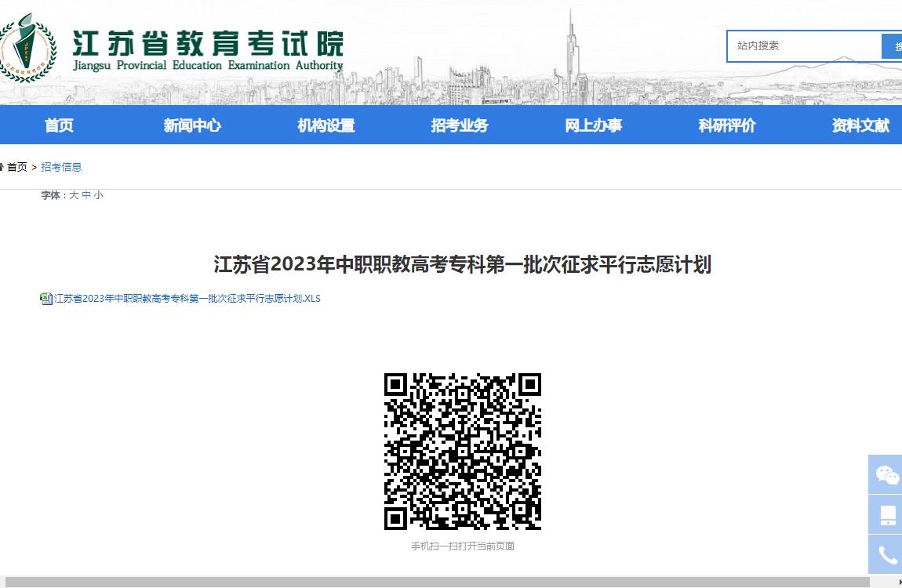Open the WeChat floating sidebar icon
902x588 pixels.
coord(886,475)
